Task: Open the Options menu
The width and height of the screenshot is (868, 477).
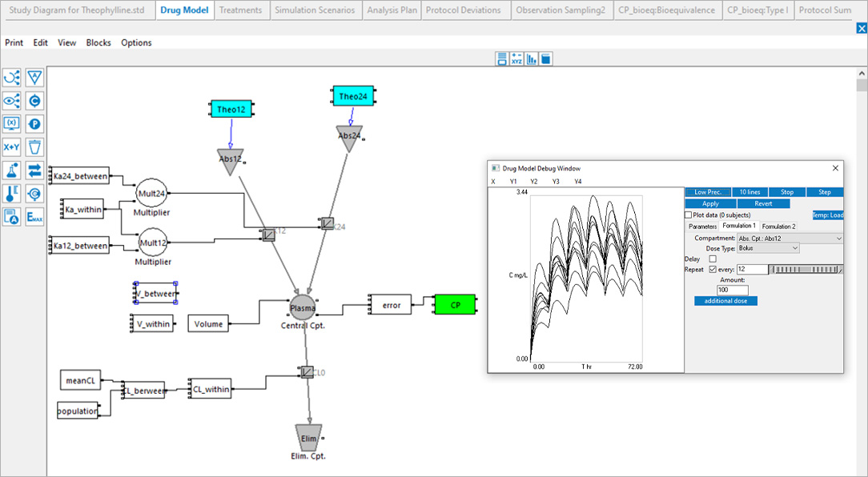Action: [136, 42]
